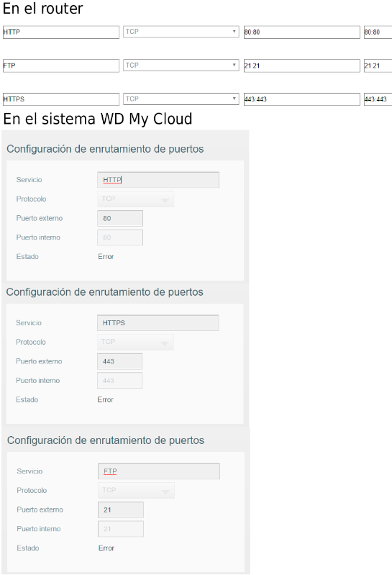
Task: Click the Configuración de enrutamiento heading above the FTP service panel
Action: coord(106,440)
